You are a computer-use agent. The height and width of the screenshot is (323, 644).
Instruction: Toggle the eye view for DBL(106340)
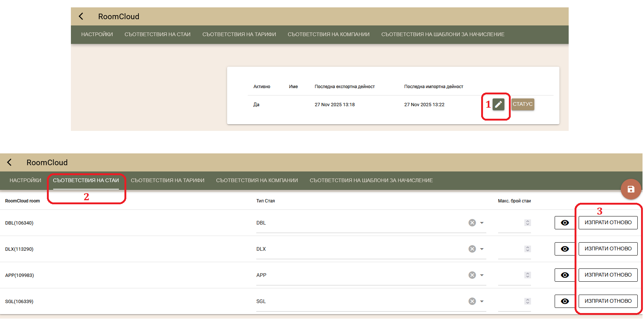click(x=565, y=223)
